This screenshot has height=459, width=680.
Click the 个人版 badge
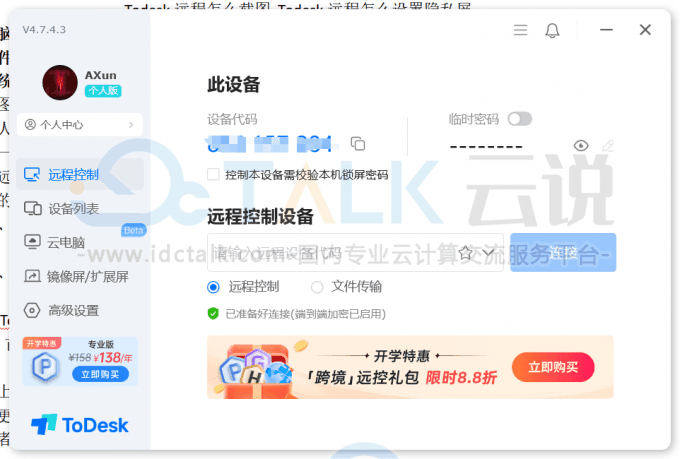tap(103, 91)
